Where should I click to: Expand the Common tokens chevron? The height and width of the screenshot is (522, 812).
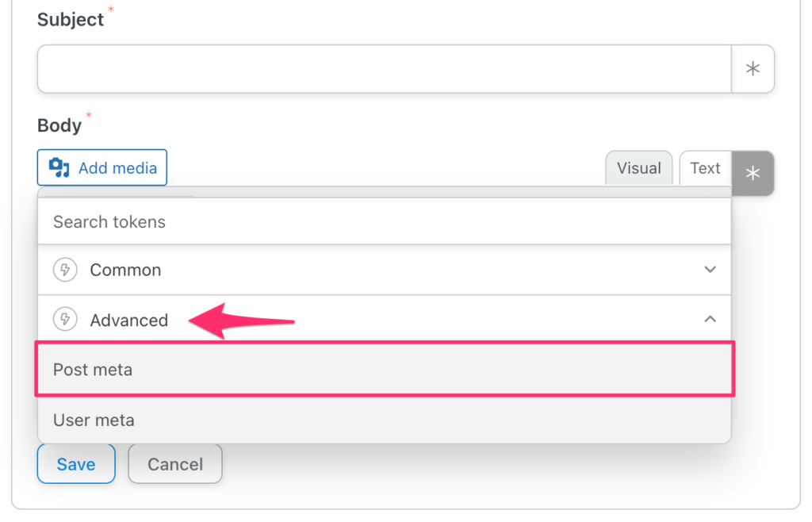click(x=710, y=270)
